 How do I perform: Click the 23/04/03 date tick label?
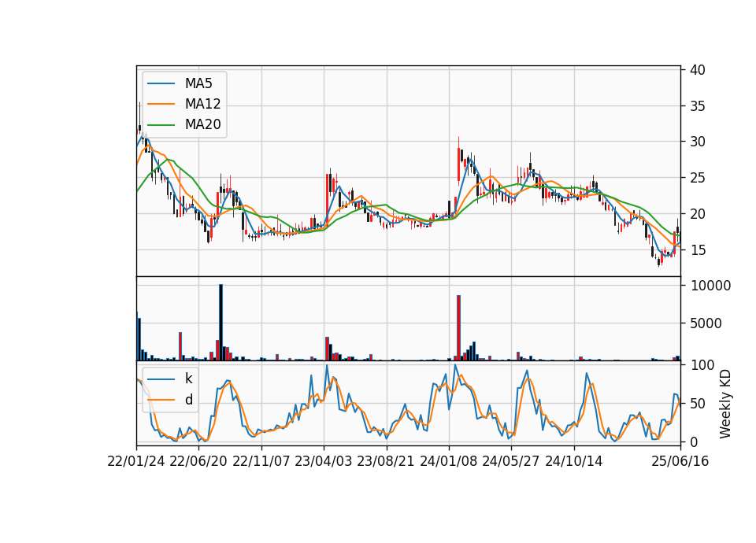click(x=324, y=461)
